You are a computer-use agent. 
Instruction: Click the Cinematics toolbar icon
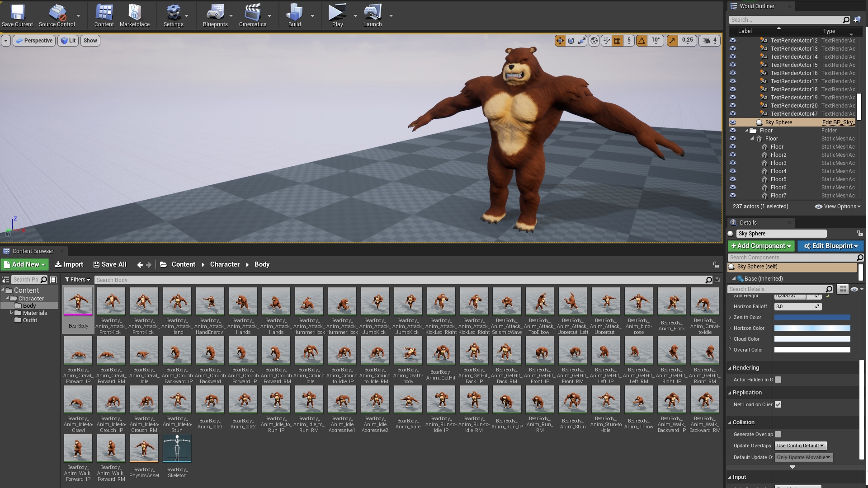tap(252, 15)
